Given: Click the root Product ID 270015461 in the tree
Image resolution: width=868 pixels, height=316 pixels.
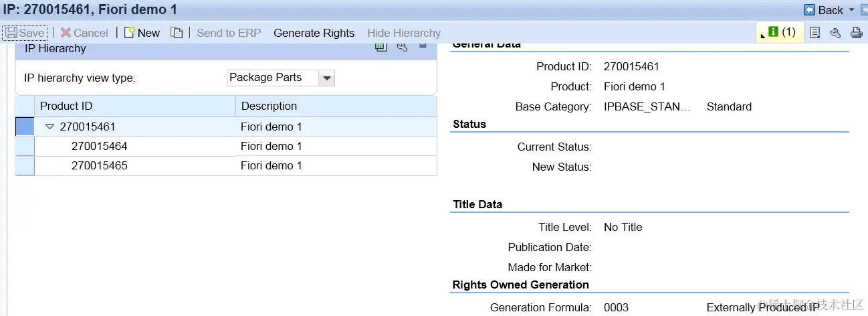Looking at the screenshot, I should click(x=87, y=127).
